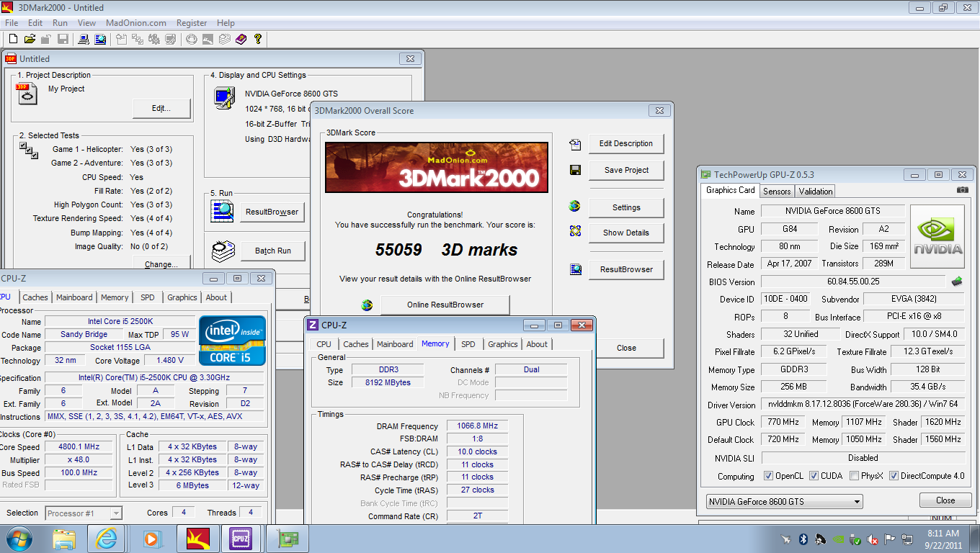Screen dimensions: 980x553
Task: Launch Internet Explorer from the taskbar
Action: [x=107, y=539]
